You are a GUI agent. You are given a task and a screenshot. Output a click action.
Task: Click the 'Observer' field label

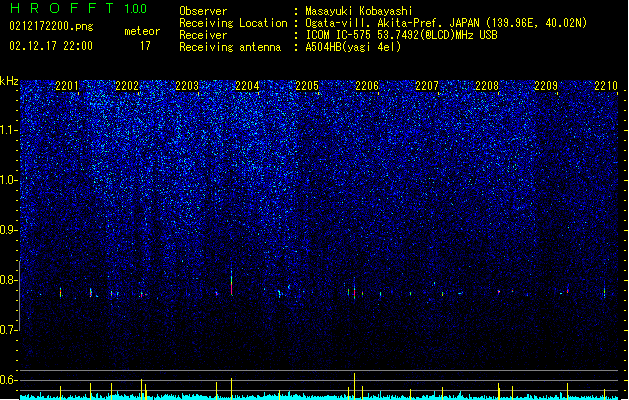pos(203,11)
